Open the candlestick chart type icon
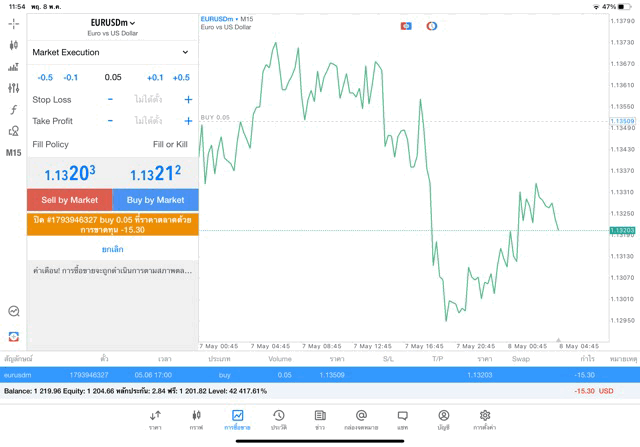Screen dimensions: 640x447 point(13,45)
